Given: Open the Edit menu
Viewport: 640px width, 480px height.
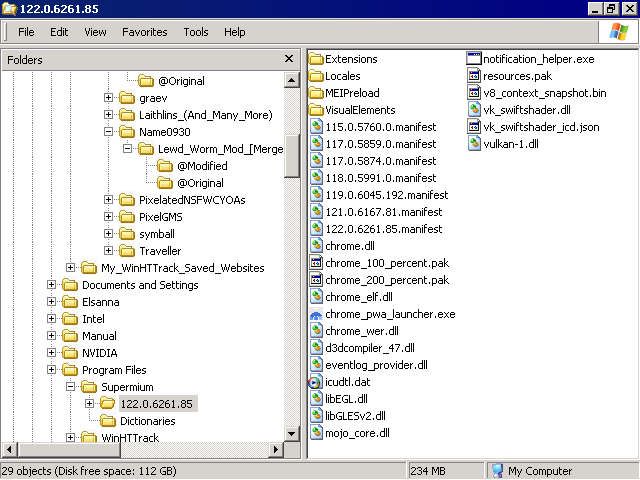Looking at the screenshot, I should pos(59,32).
